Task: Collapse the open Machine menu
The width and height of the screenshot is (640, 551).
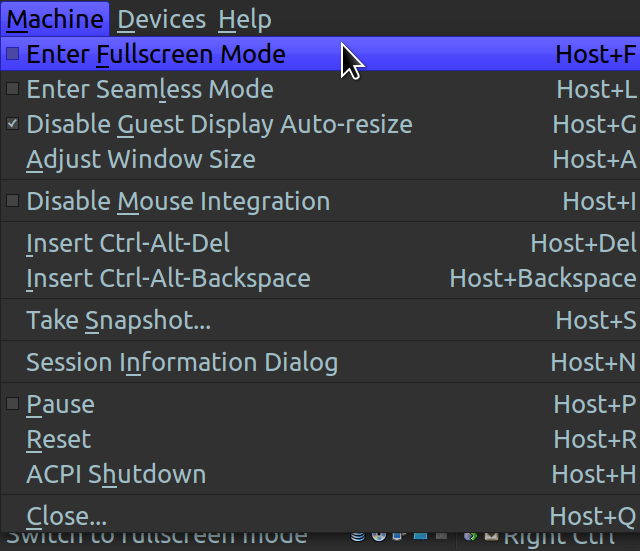Action: click(x=55, y=19)
